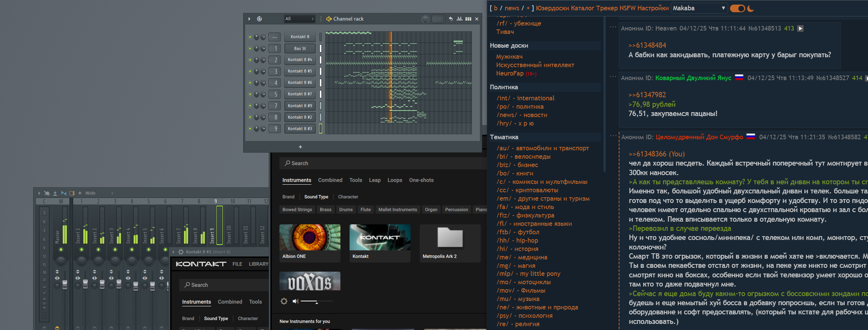The image size is (868, 330).
Task: Open the Kontakt browser settings gear icon
Action: (284, 301)
